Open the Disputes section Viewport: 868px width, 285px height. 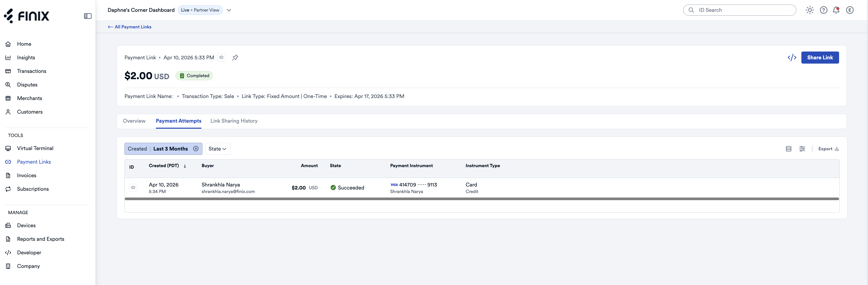tap(27, 84)
